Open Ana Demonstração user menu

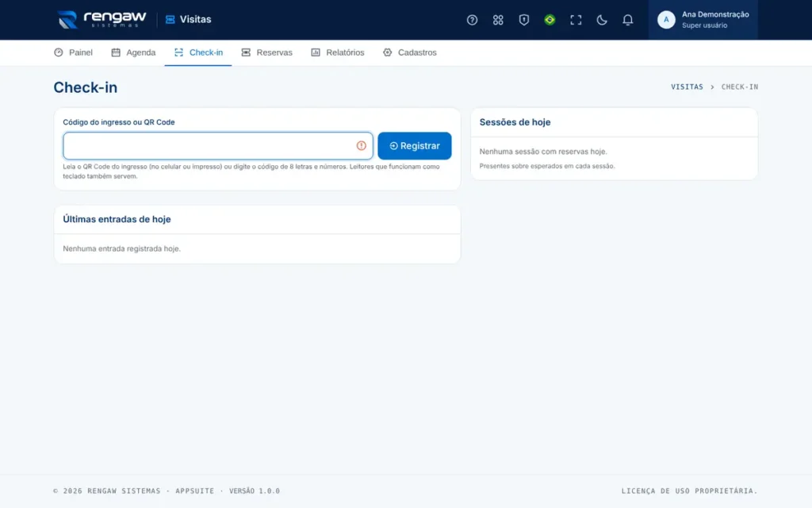pyautogui.click(x=703, y=20)
